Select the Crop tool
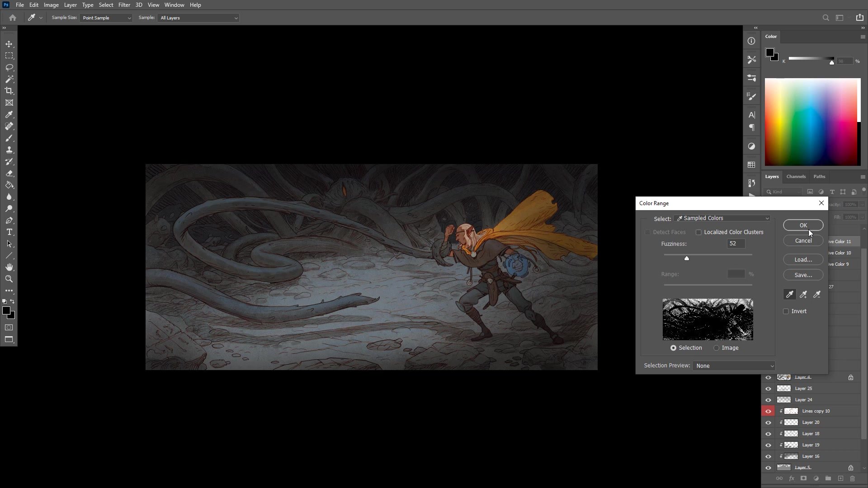Image resolution: width=868 pixels, height=488 pixels. click(9, 91)
